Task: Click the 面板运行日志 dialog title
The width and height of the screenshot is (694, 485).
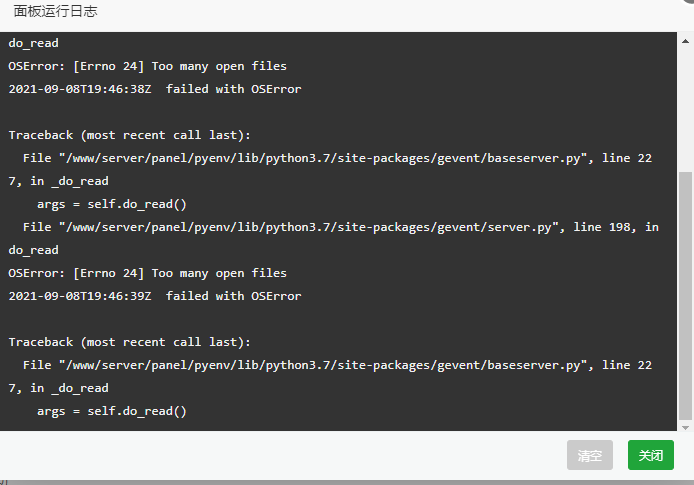Action: coord(55,11)
